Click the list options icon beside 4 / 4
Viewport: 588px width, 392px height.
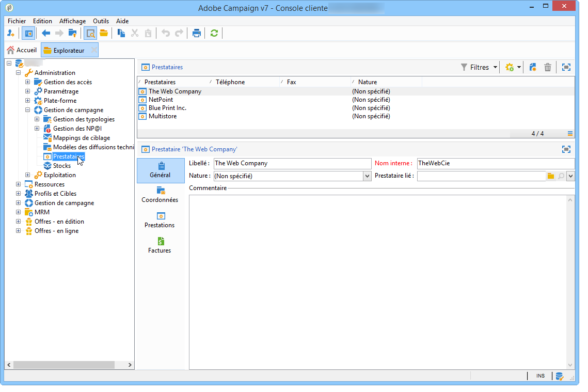coord(570,134)
